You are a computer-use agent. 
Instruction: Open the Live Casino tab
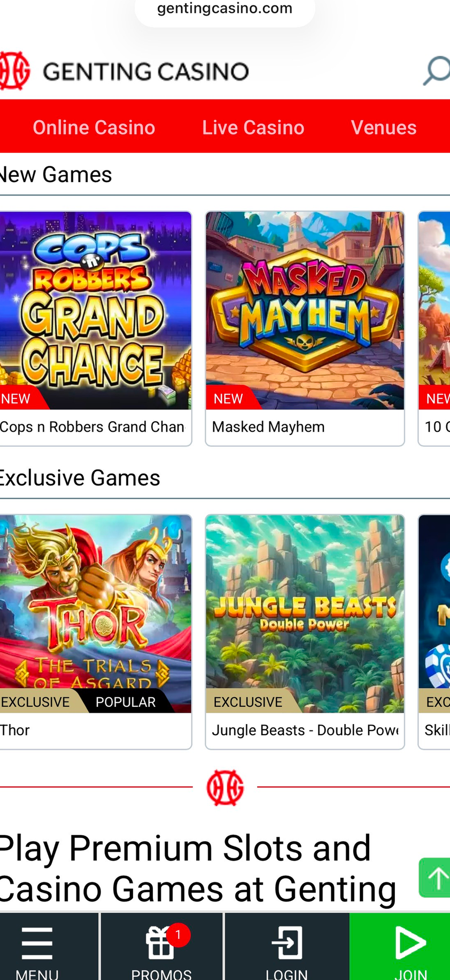(253, 127)
